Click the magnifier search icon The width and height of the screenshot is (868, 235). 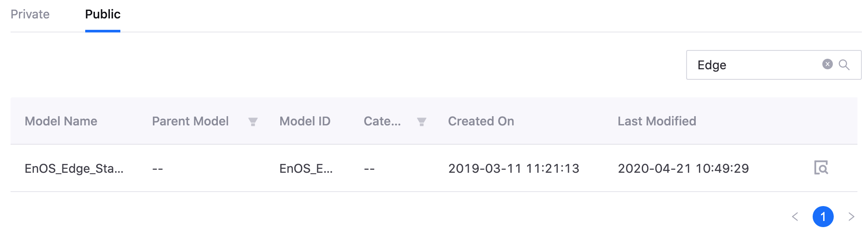pyautogui.click(x=844, y=65)
